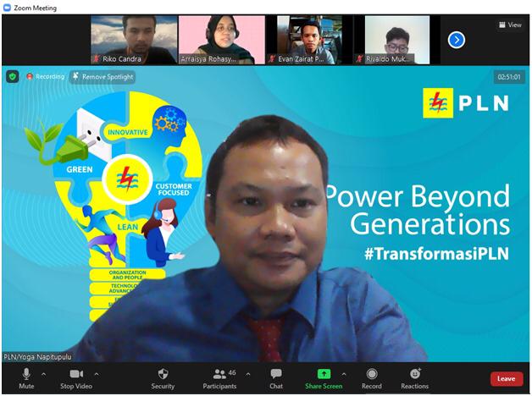The height and width of the screenshot is (396, 532).
Task: Expand sharing options arrow beside Share Screen
Action: 343,373
